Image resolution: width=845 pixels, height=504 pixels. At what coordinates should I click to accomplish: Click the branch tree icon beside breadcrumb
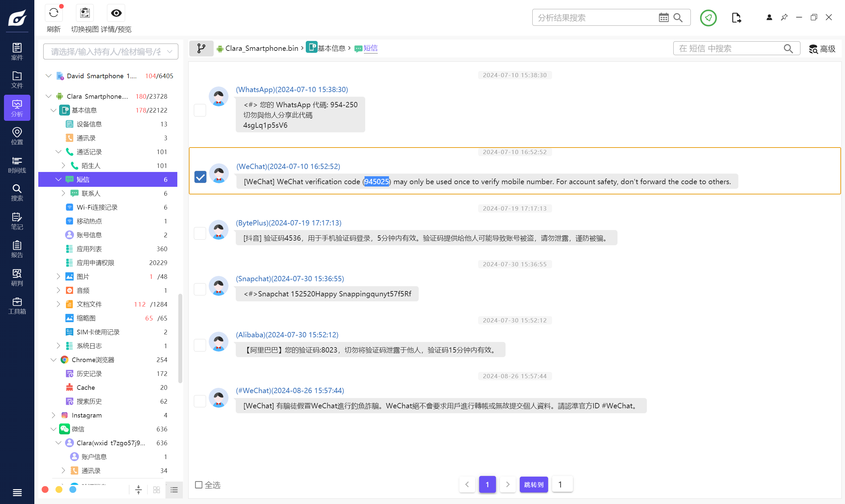click(x=201, y=49)
